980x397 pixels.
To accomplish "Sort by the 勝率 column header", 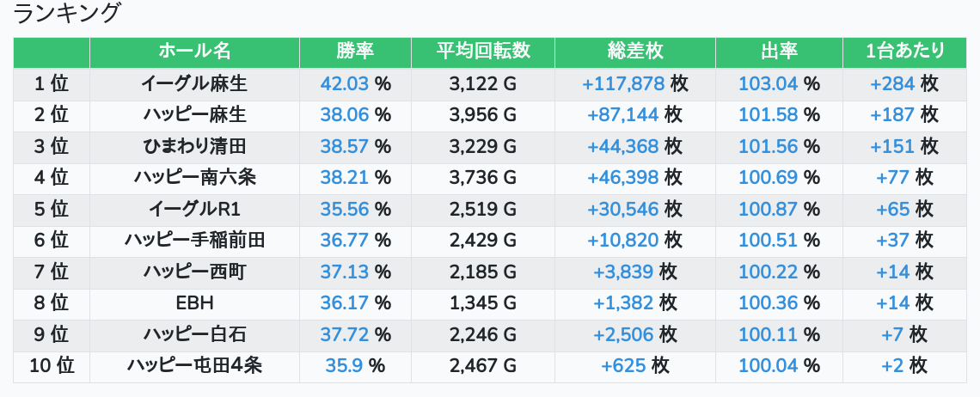I will click(x=355, y=52).
